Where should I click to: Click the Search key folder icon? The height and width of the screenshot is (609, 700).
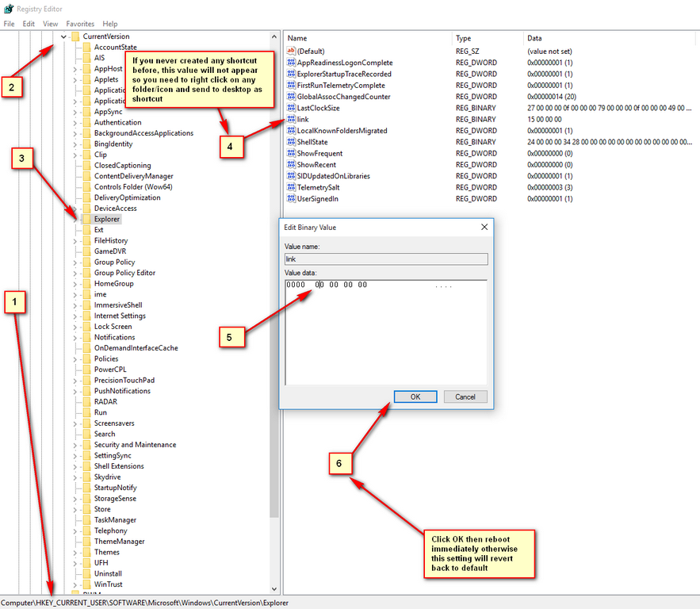[x=86, y=434]
